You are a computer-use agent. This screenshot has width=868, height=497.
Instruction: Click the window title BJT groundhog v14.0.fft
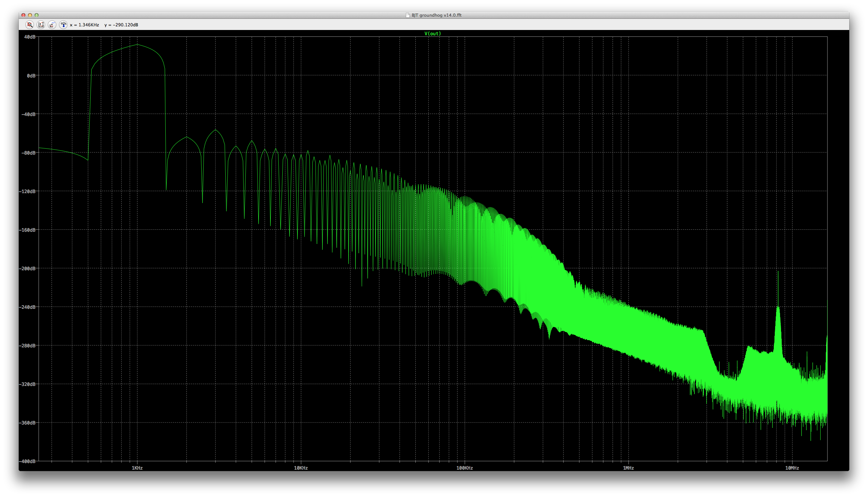coord(436,15)
